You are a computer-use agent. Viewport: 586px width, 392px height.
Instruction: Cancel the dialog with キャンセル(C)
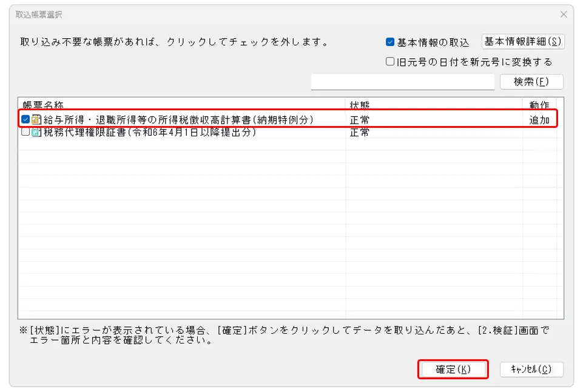(x=531, y=369)
